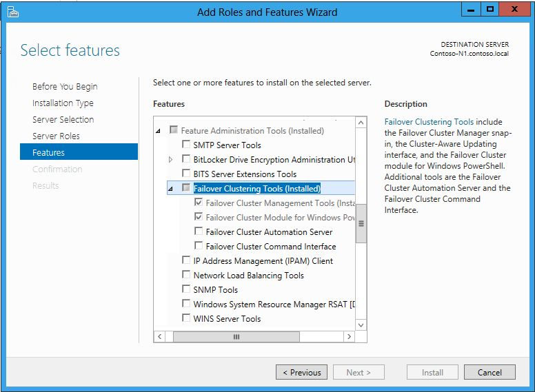The height and width of the screenshot is (392, 535).
Task: Collapse the Failover Clustering Tools node
Action: [x=171, y=189]
